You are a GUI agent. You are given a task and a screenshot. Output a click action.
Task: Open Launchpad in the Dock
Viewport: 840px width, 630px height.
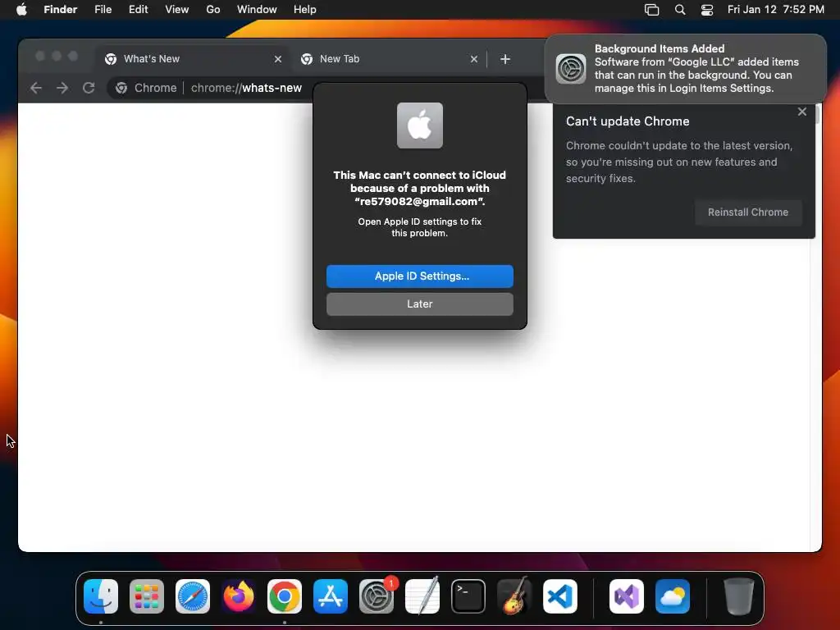pos(147,596)
